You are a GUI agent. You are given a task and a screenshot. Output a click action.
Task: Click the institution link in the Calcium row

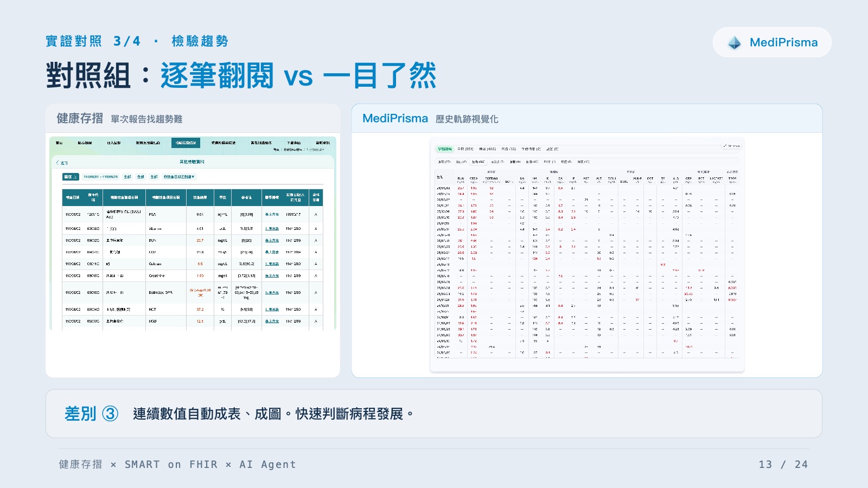point(272,264)
